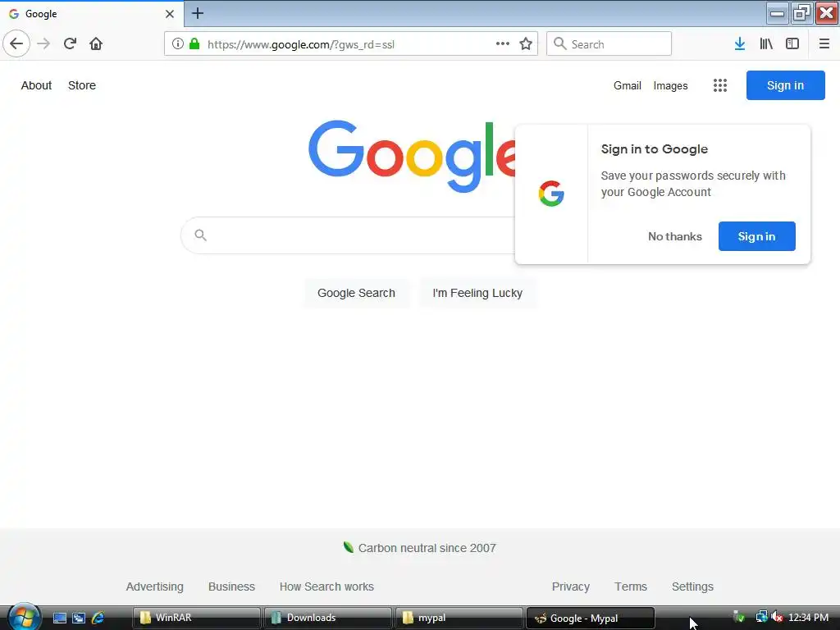Viewport: 840px width, 630px height.
Task: Click the green padlock security icon
Action: click(x=194, y=44)
